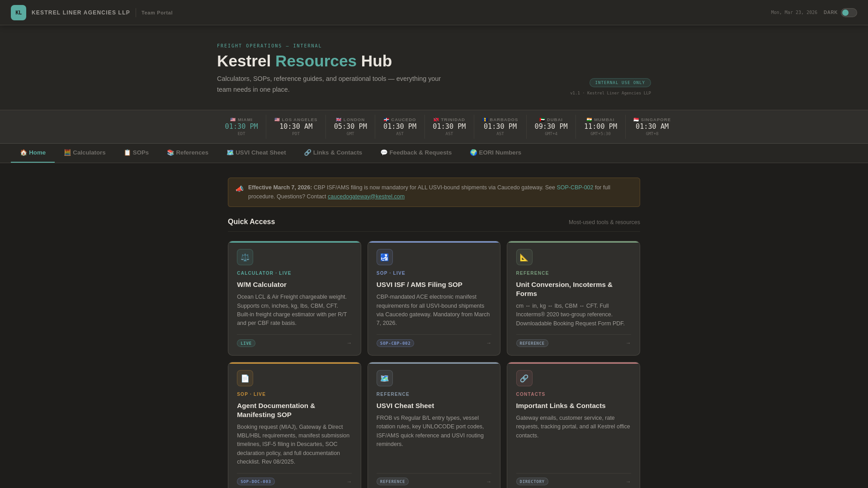This screenshot has height=488, width=868.
Task: Click KESTREL LINER AGENCIES LLP header name
Action: tap(81, 13)
